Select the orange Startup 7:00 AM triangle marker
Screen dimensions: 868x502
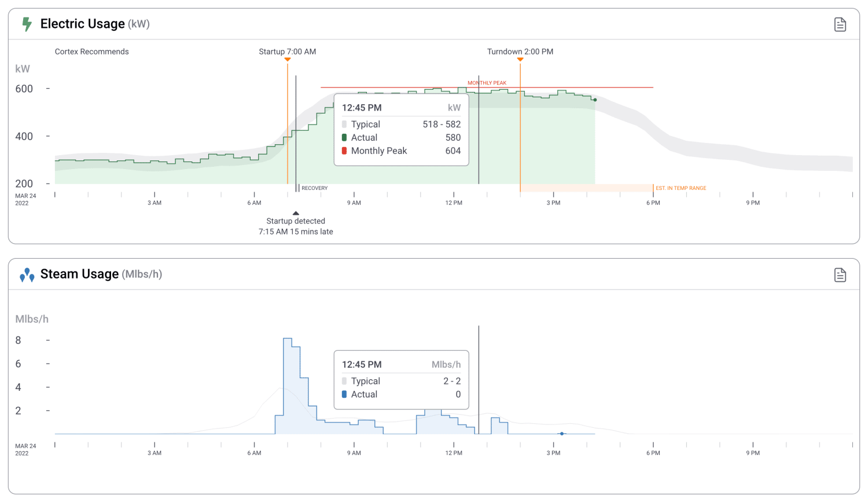point(288,60)
